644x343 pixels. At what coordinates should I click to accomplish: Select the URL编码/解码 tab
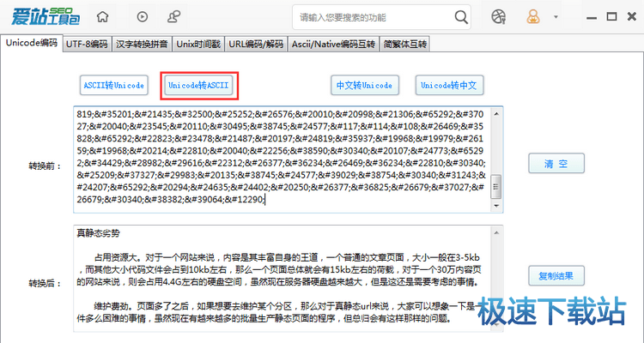[x=256, y=45]
